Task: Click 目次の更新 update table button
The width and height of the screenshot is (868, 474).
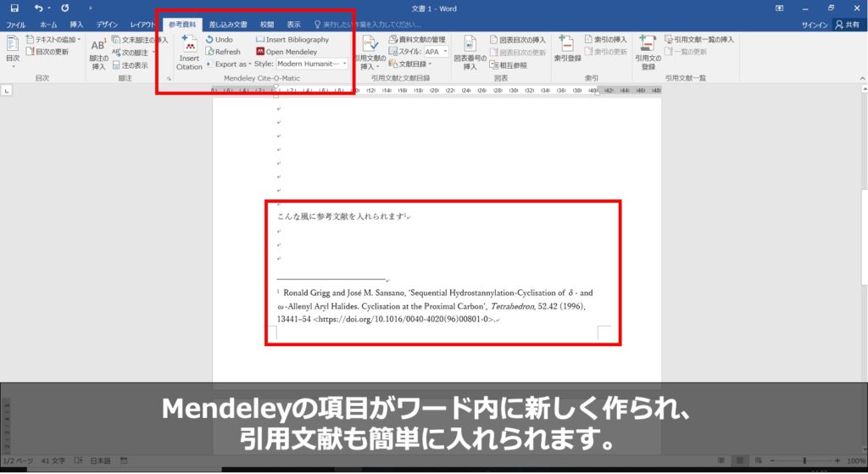Action: pyautogui.click(x=47, y=52)
